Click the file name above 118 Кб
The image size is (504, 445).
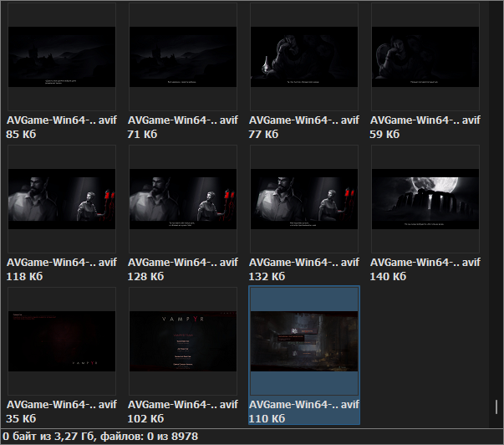(62, 263)
